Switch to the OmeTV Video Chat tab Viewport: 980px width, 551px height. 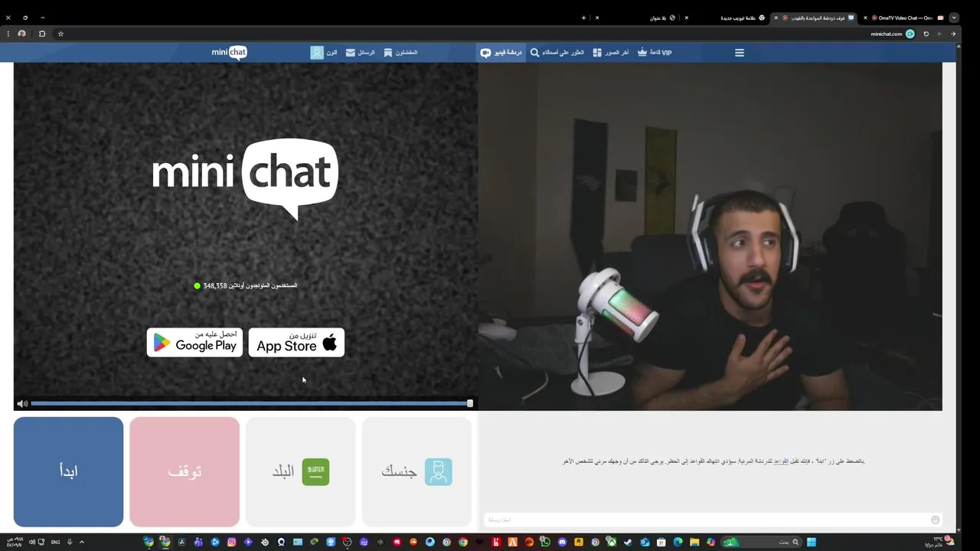[x=903, y=18]
